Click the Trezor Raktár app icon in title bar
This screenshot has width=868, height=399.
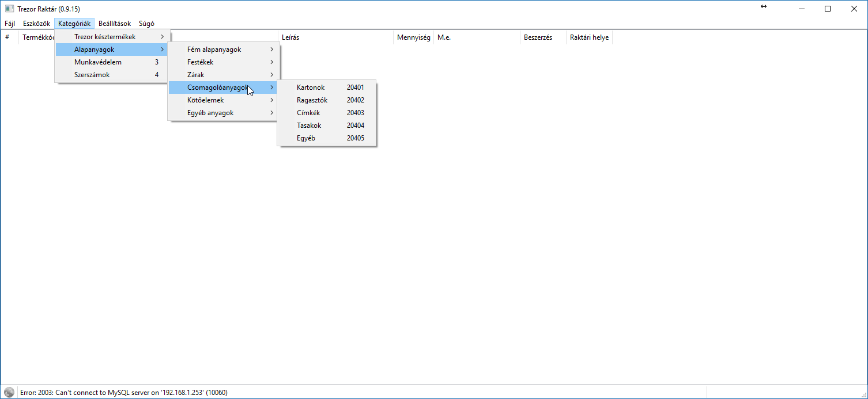point(9,9)
